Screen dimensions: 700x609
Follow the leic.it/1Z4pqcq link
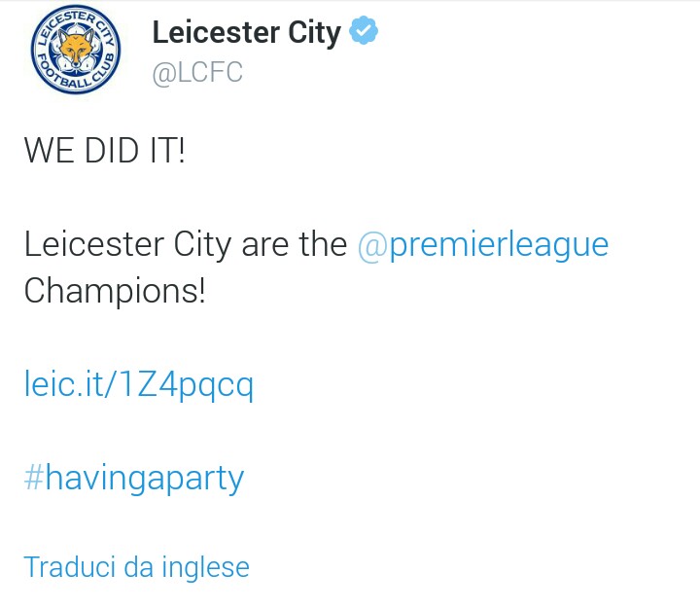point(138,385)
